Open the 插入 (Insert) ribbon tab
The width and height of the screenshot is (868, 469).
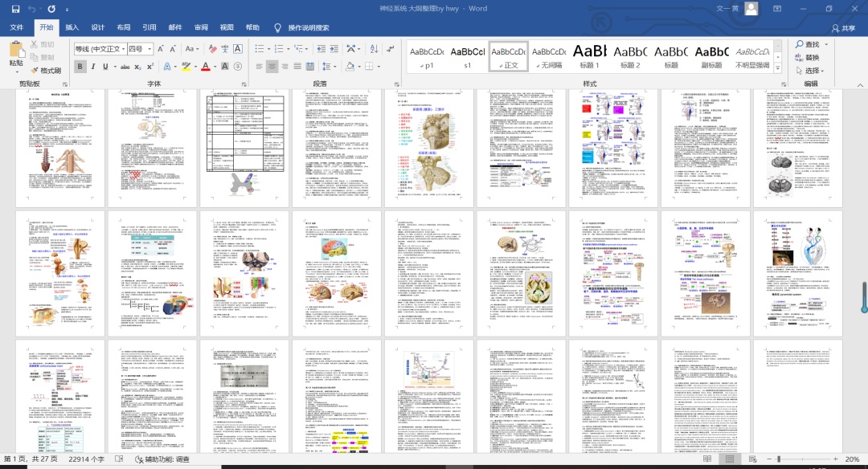(72, 27)
